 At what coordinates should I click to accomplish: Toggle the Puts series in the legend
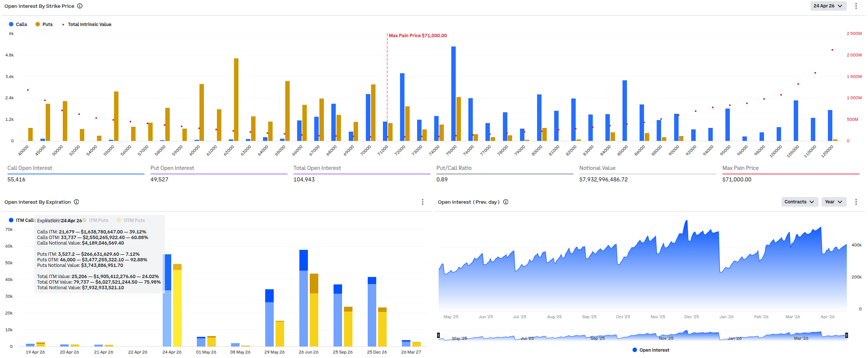pyautogui.click(x=44, y=25)
